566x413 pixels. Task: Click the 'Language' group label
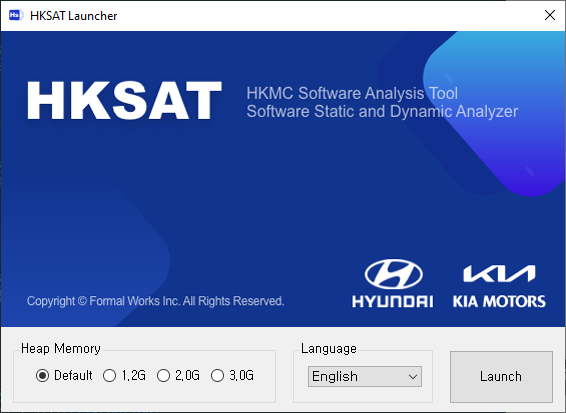(x=329, y=348)
